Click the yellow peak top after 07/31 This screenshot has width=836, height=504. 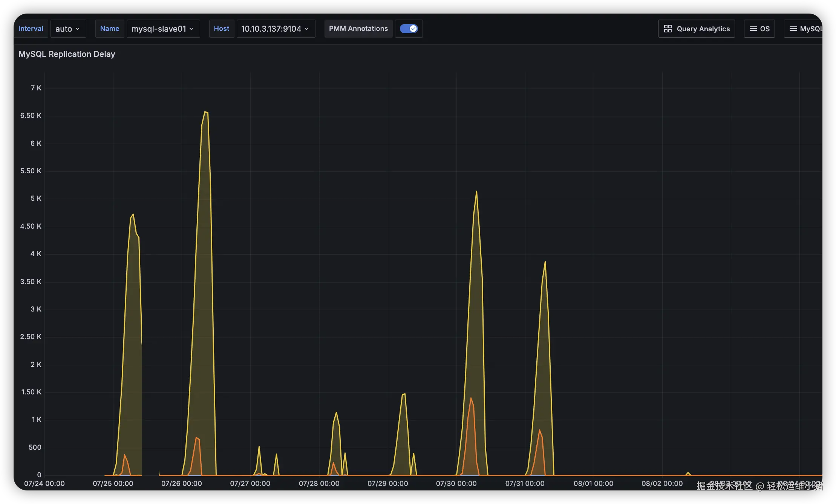(545, 262)
